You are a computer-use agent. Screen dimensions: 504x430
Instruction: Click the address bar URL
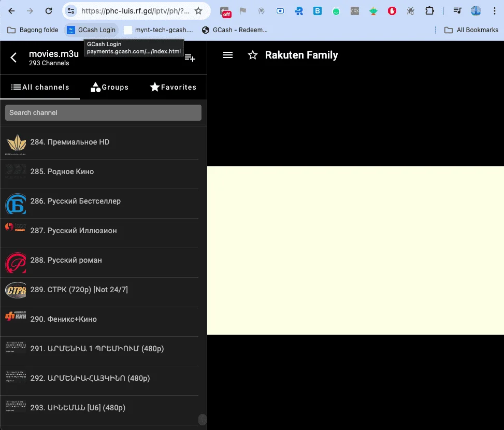(x=135, y=11)
